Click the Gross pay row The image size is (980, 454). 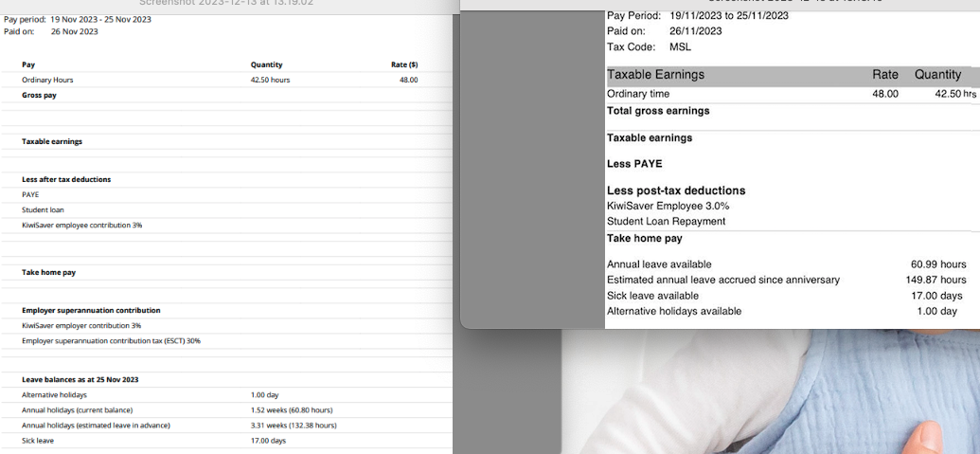[x=39, y=96]
